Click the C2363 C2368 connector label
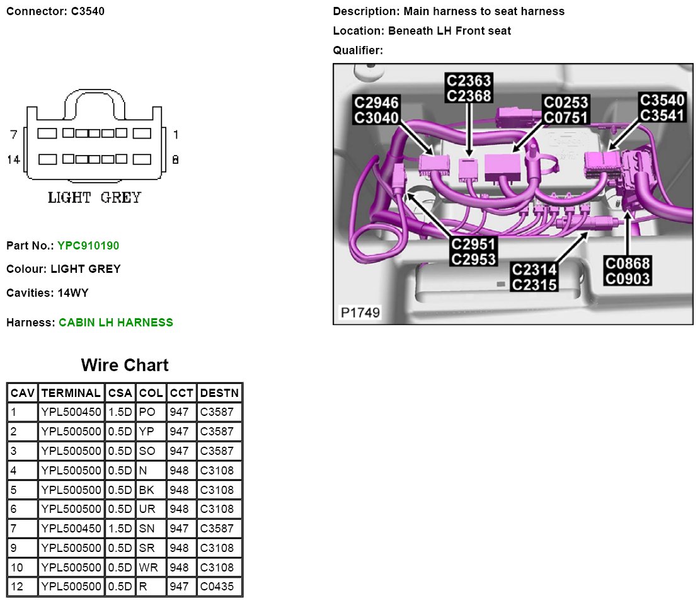This screenshot has width=700, height=603. tap(469, 88)
